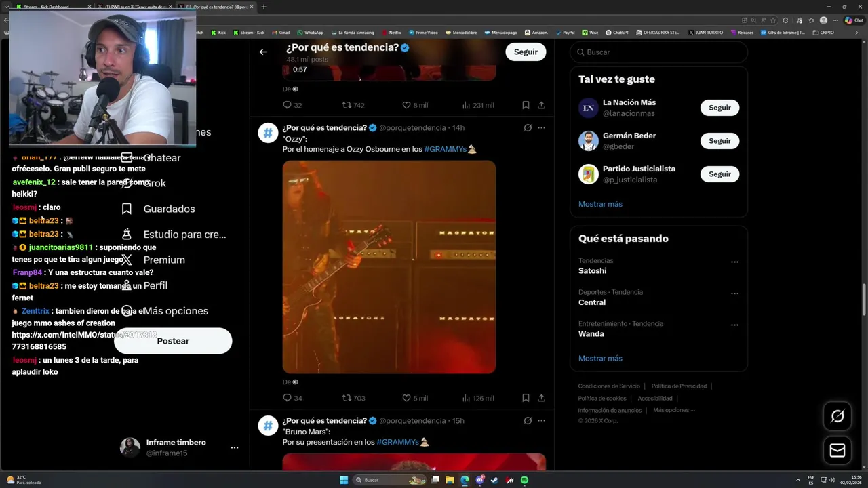
Task: Open the #GRAMMYs hashtag in Ozzy post
Action: pyautogui.click(x=445, y=149)
